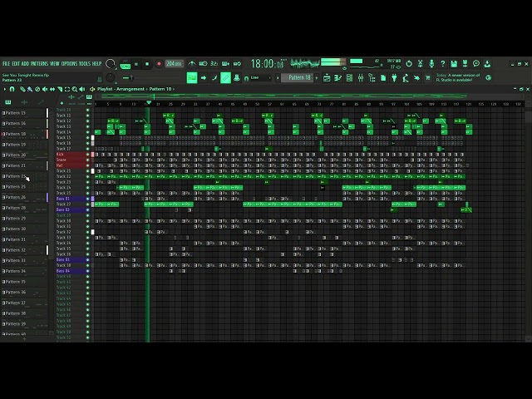Select the playback speaker tool
532x399 pixels.
point(82,89)
